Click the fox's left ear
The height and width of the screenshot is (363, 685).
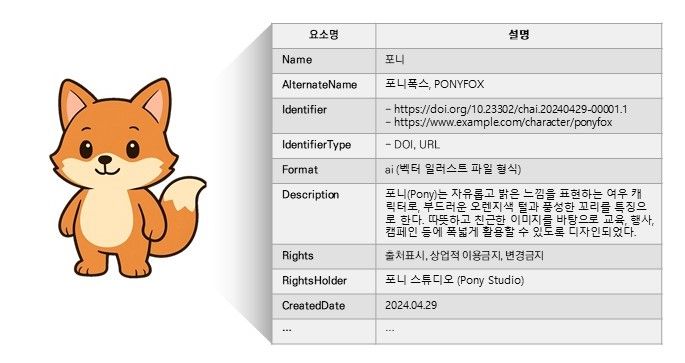click(75, 103)
